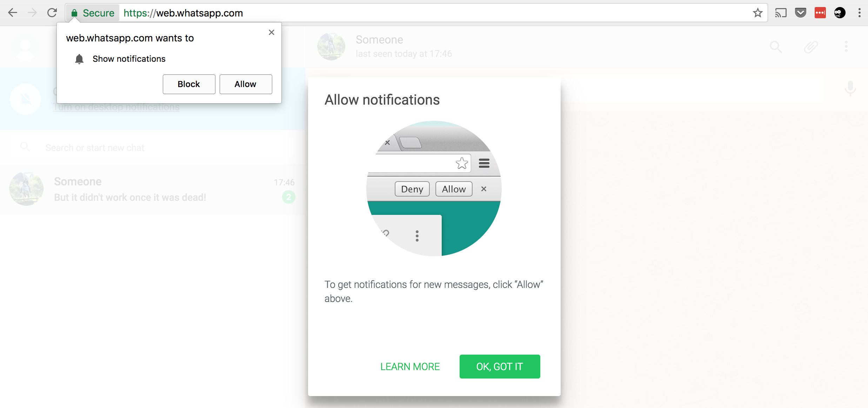This screenshot has height=408, width=868.
Task: Click message preview 'But it didn't work once it was dead!'
Action: [x=130, y=197]
